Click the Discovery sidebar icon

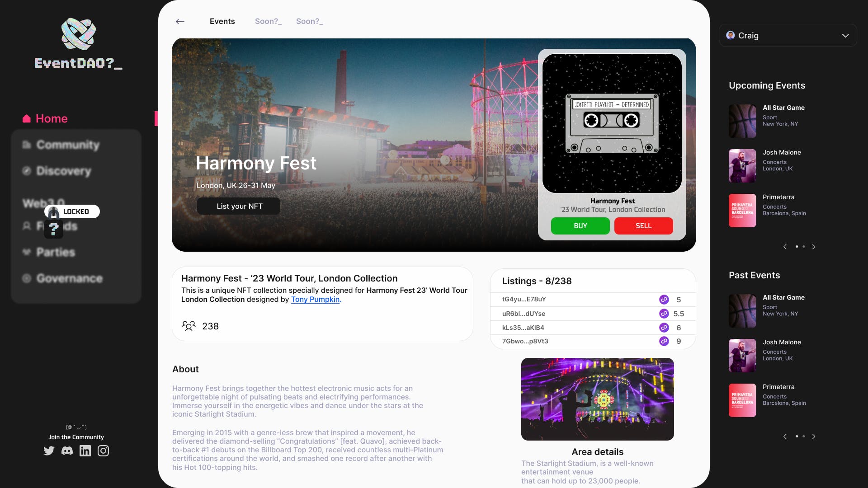point(27,171)
